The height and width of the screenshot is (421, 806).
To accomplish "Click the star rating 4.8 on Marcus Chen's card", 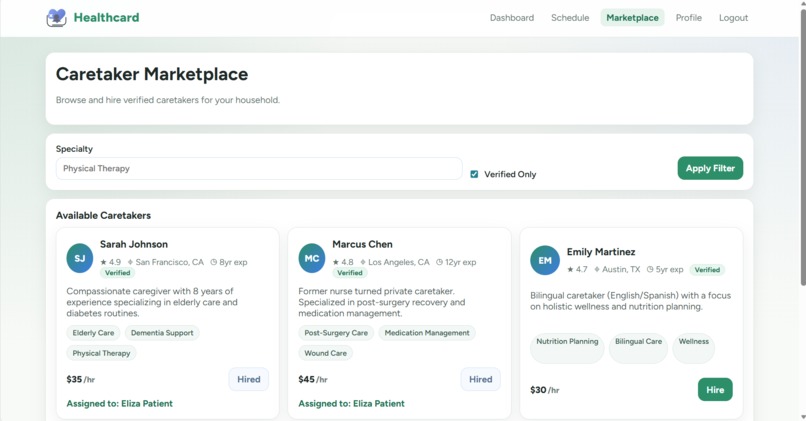I will pos(343,262).
